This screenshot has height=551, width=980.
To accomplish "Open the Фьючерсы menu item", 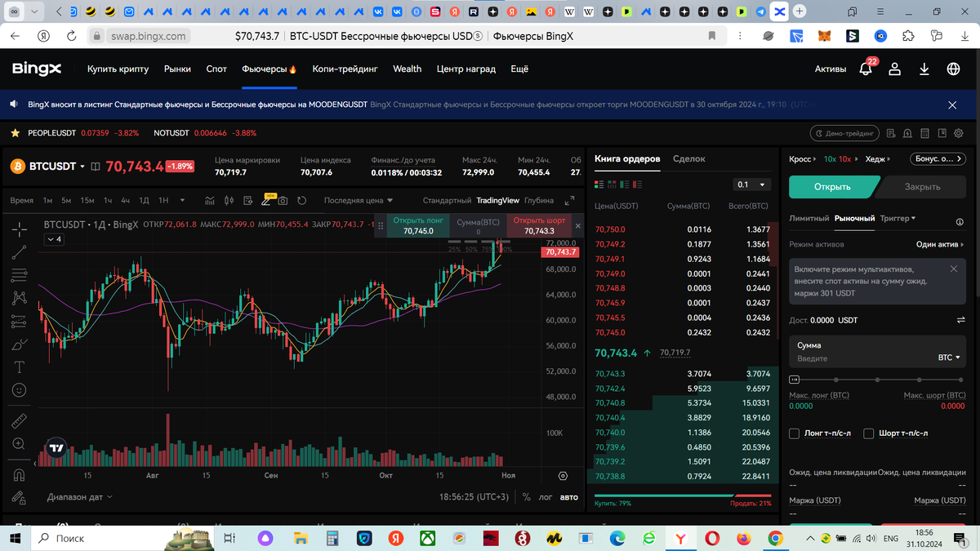I will click(x=269, y=69).
